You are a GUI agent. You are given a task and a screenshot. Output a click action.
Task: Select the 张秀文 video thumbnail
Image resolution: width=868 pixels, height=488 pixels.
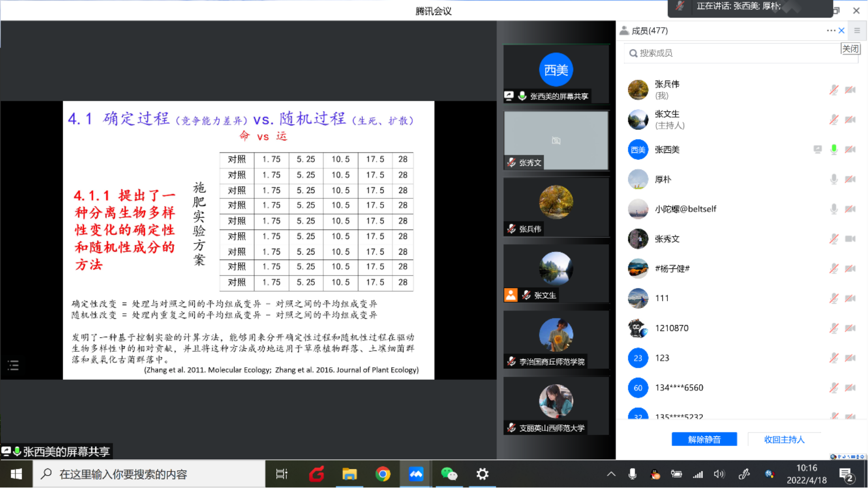click(556, 140)
